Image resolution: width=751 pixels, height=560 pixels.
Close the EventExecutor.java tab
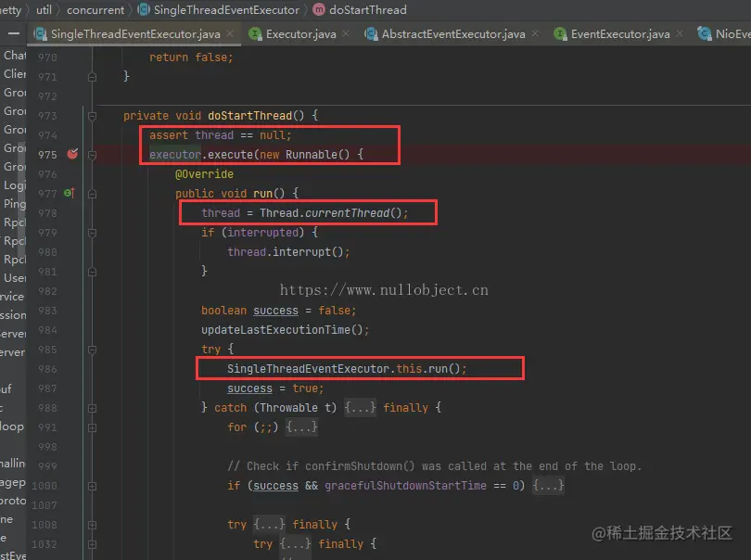(x=680, y=33)
